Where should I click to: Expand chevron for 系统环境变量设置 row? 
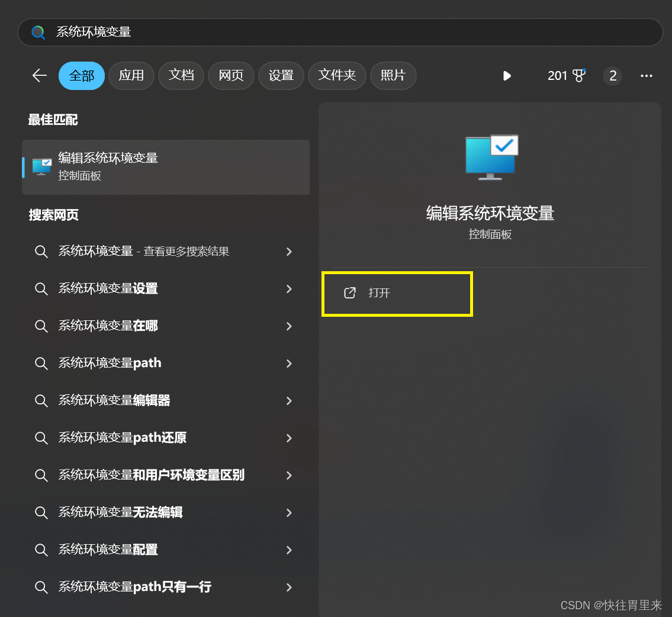pos(290,289)
